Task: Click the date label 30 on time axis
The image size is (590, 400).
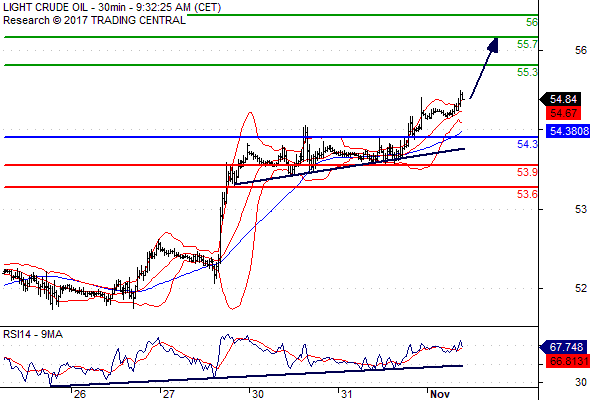Action: pos(257,394)
